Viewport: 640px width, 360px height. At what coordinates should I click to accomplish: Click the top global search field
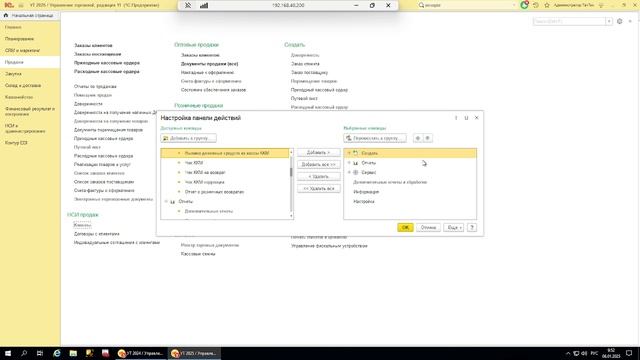tap(467, 5)
